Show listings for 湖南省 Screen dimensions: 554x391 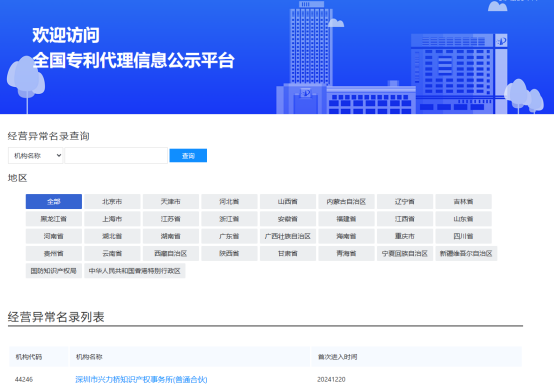tap(171, 236)
